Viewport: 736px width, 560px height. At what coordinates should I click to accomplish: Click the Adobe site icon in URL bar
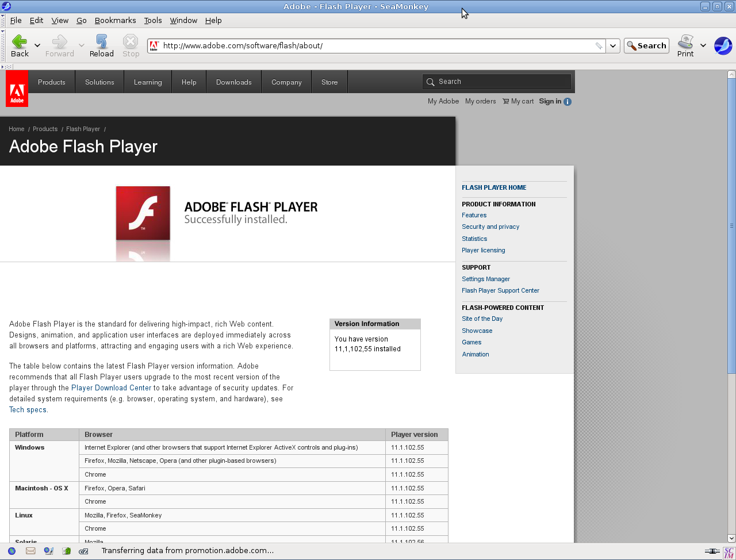pos(154,46)
